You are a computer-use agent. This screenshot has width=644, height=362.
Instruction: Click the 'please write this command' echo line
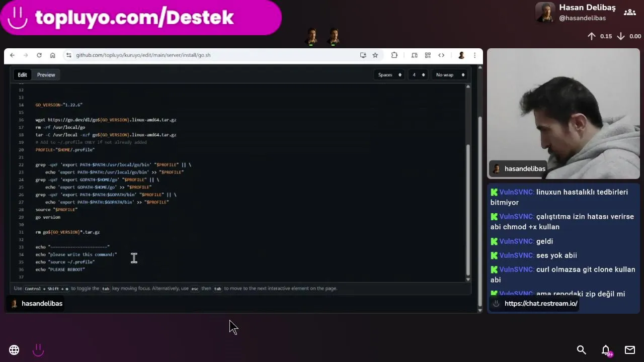(76, 254)
